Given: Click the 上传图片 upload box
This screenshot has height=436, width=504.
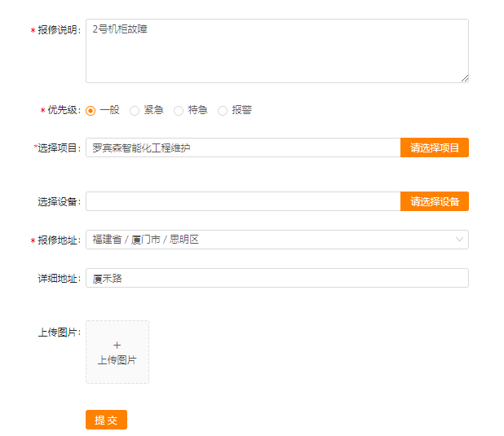Looking at the screenshot, I should point(117,352).
